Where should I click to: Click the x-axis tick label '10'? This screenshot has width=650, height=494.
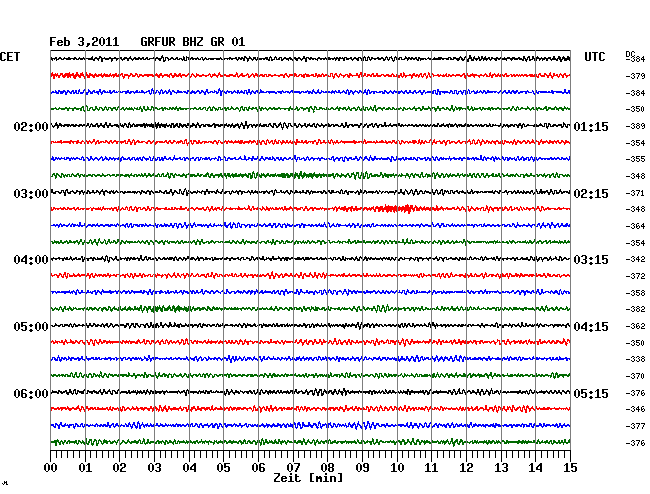coord(397,468)
